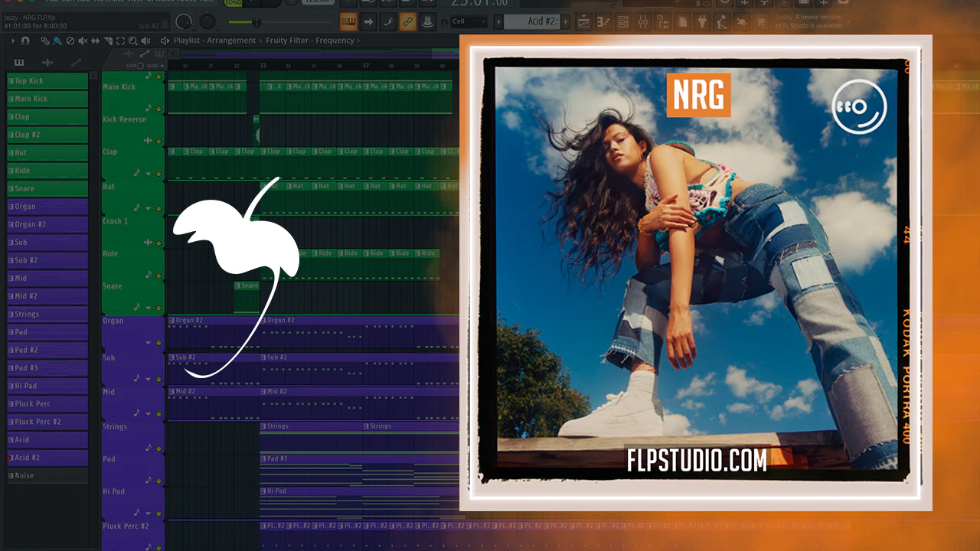Toggle the orange typing keyboard to piano button

point(348,21)
